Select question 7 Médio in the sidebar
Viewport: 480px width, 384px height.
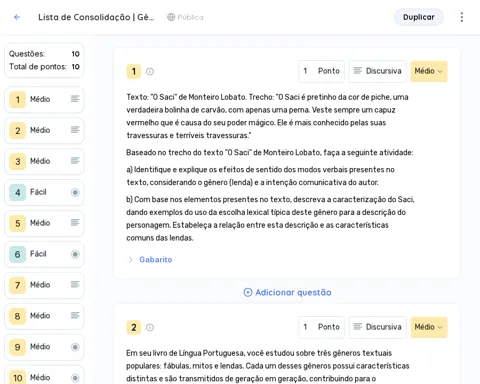click(44, 285)
